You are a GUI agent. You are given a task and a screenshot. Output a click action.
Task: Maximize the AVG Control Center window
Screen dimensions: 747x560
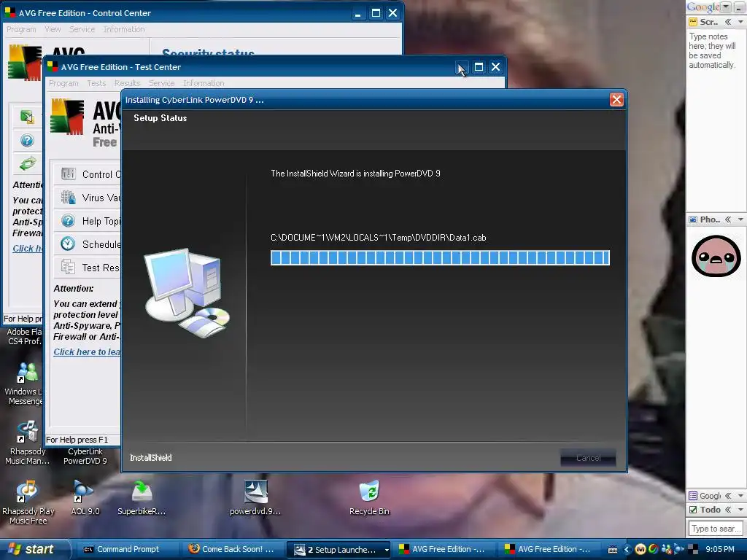coord(376,13)
